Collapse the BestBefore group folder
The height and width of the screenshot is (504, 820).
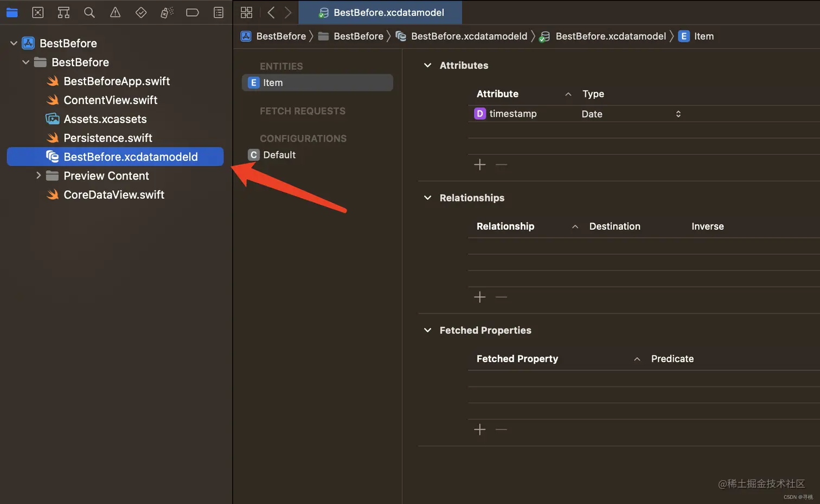coord(25,62)
